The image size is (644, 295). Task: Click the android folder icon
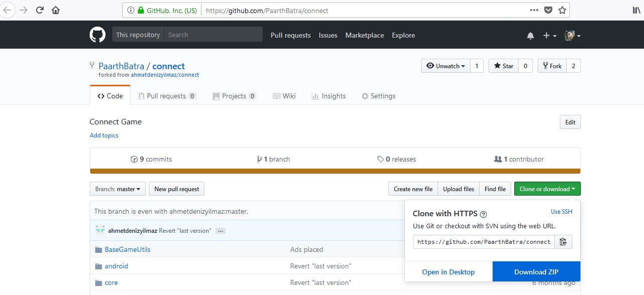[98, 266]
